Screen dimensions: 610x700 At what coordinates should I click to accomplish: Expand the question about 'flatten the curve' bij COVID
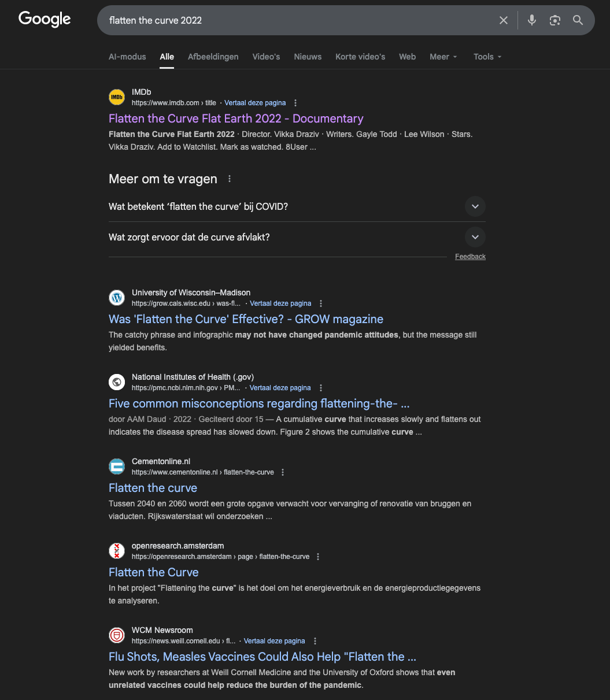coord(475,206)
